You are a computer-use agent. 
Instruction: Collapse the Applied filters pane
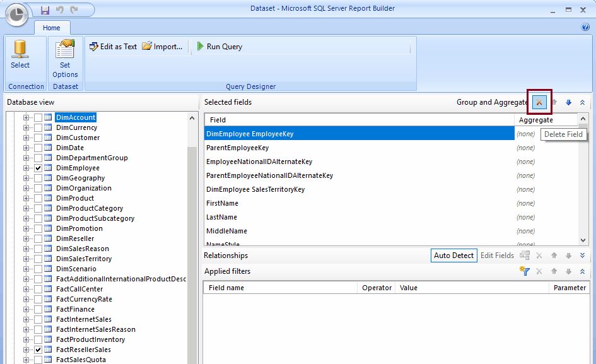click(x=582, y=271)
